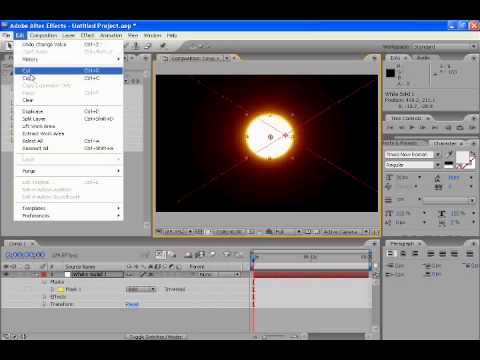This screenshot has width=480, height=360.
Task: Click Play in Time Controls
Action: point(412,128)
